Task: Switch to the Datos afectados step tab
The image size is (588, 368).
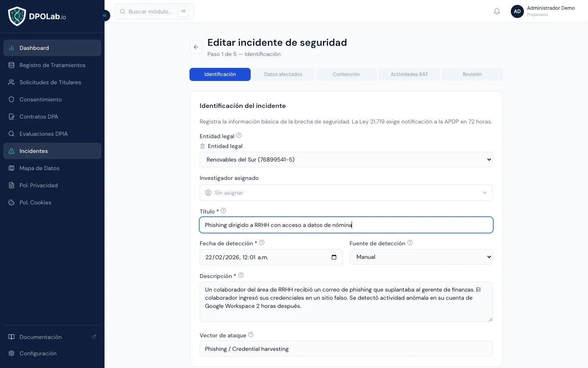Action: 283,74
